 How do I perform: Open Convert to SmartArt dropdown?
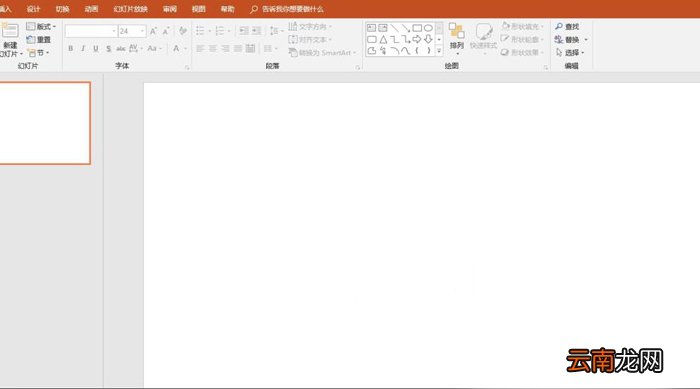coord(322,53)
